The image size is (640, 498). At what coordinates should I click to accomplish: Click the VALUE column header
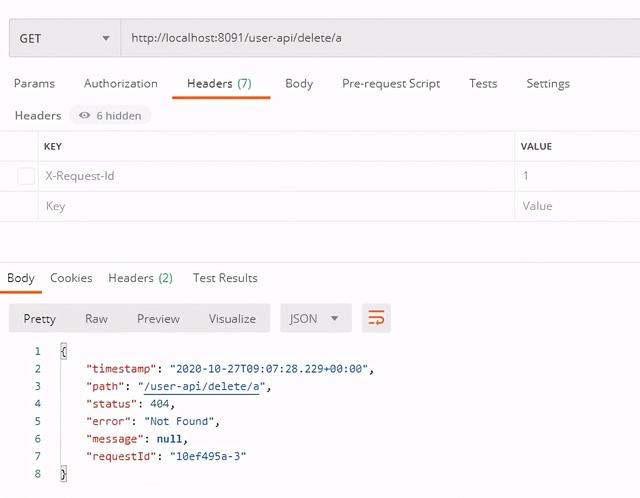tap(536, 147)
